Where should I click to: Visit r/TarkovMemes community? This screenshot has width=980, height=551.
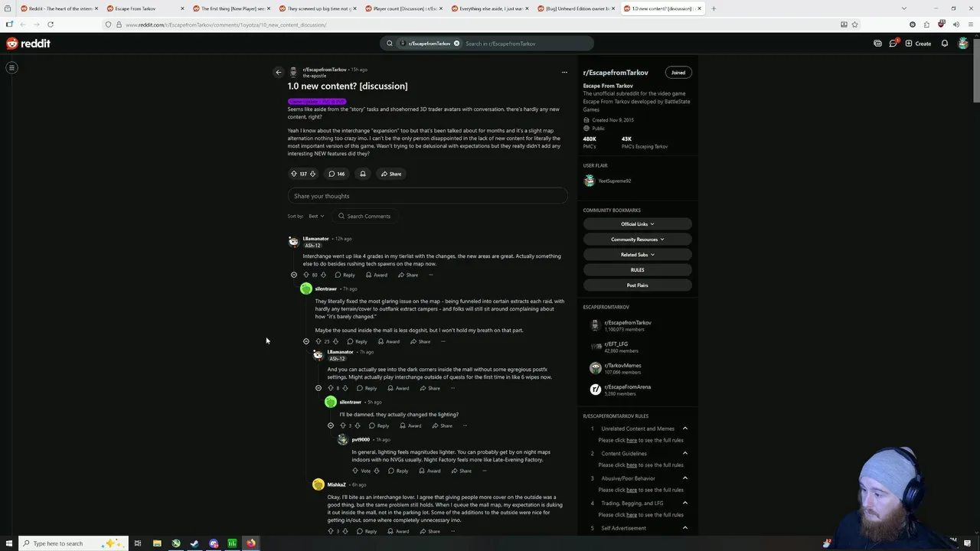point(623,366)
